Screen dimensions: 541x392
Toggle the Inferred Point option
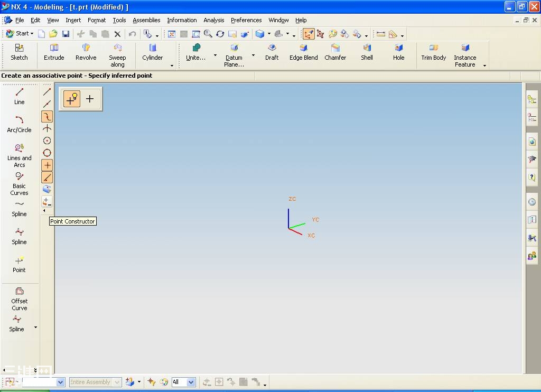[72, 99]
